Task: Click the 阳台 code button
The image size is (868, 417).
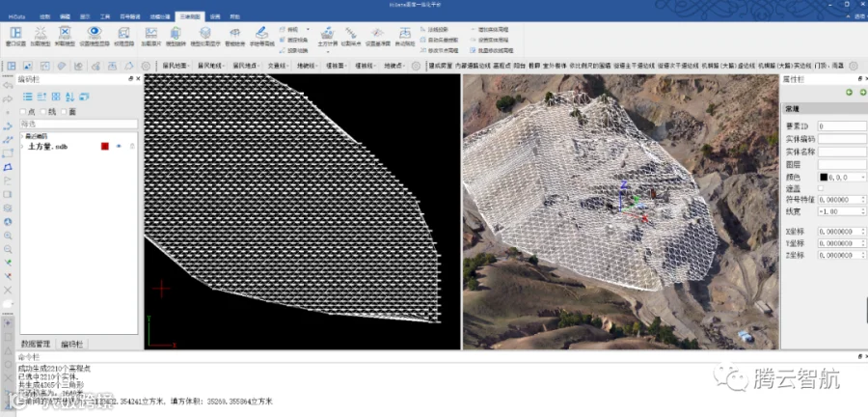Action: tap(519, 66)
